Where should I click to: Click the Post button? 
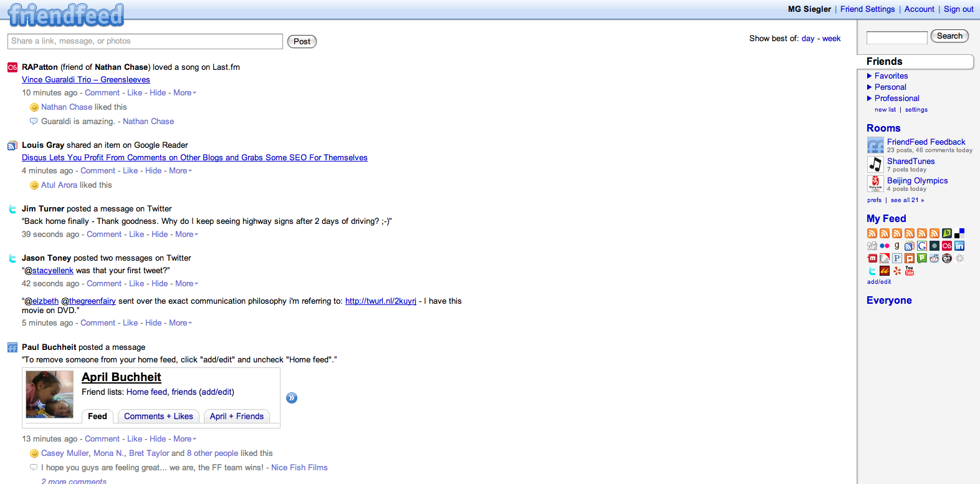point(302,41)
